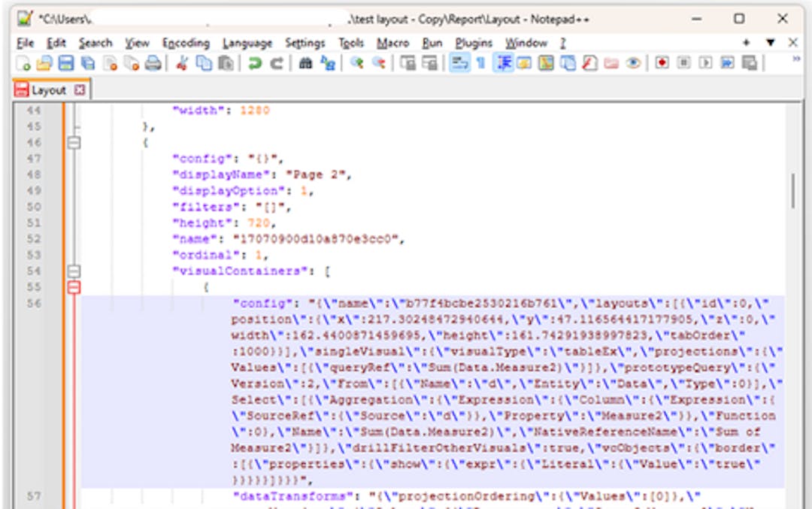
Task: Click the Close document toolbar icon
Action: pos(110,63)
